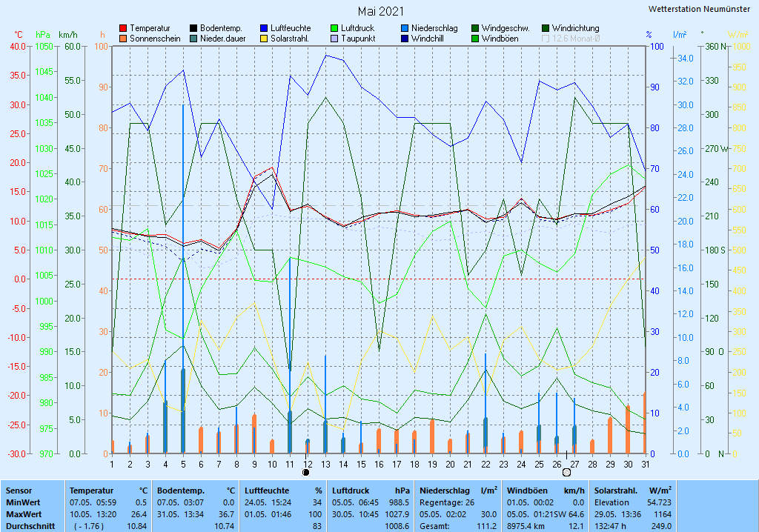Click the Wetterstation Neumünster label
The width and height of the screenshot is (759, 532).
pos(698,9)
